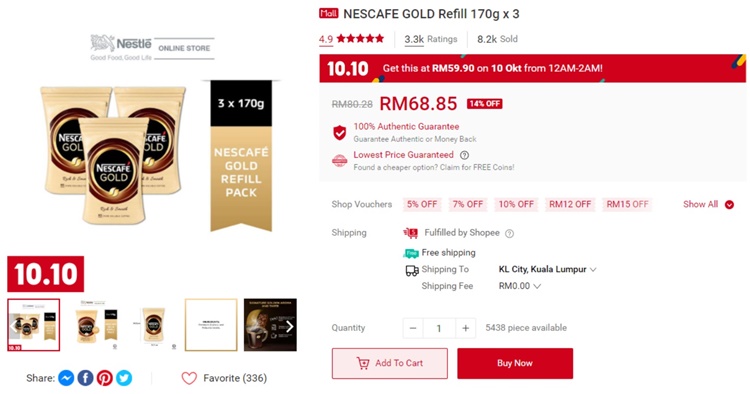The width and height of the screenshot is (750, 394).
Task: Show next product thumbnail with arrow
Action: click(x=289, y=326)
